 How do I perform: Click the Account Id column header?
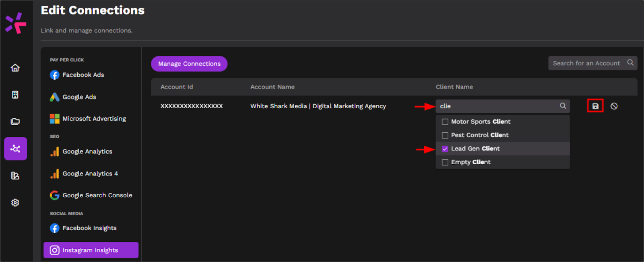177,87
